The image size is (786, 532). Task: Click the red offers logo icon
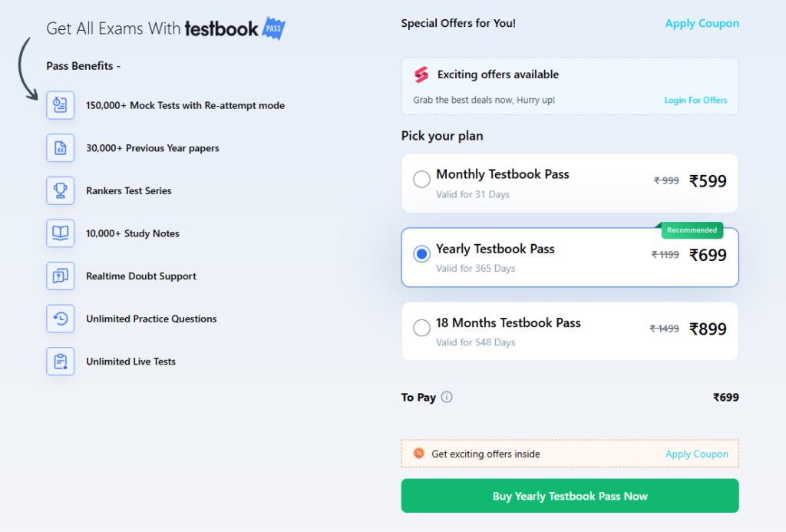click(421, 74)
